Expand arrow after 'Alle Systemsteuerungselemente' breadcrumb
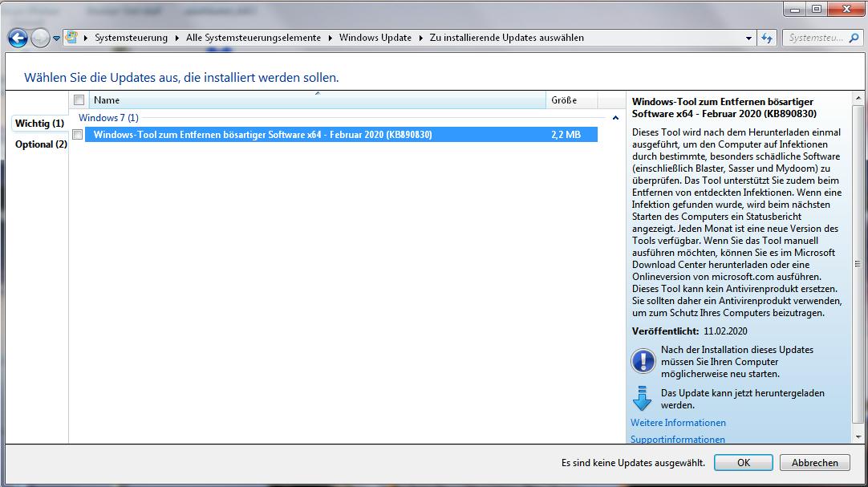This screenshot has height=487, width=868. click(330, 38)
